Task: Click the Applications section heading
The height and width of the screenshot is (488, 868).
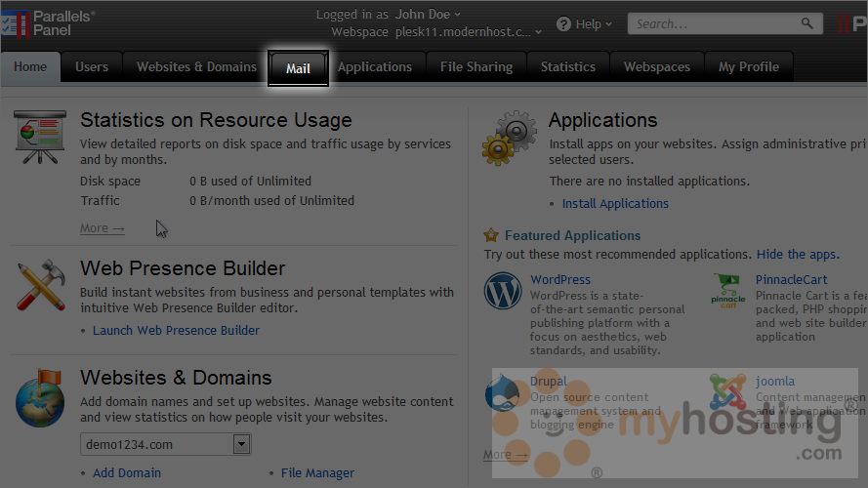Action: 602,120
